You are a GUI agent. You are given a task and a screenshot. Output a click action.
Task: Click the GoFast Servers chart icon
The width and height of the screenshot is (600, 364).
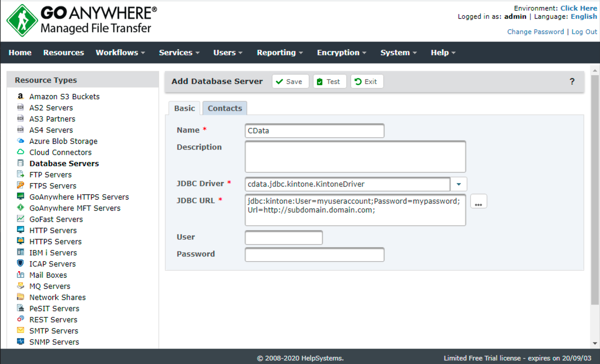click(21, 218)
